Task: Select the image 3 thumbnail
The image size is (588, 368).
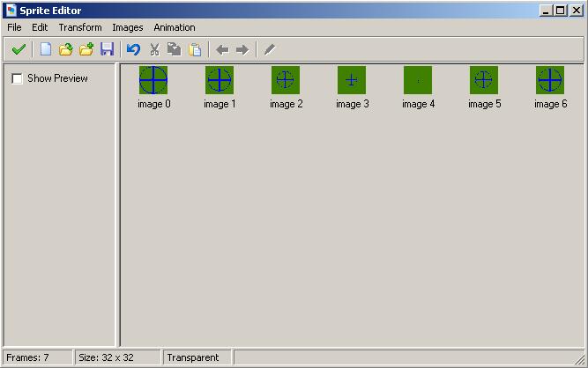Action: point(352,80)
